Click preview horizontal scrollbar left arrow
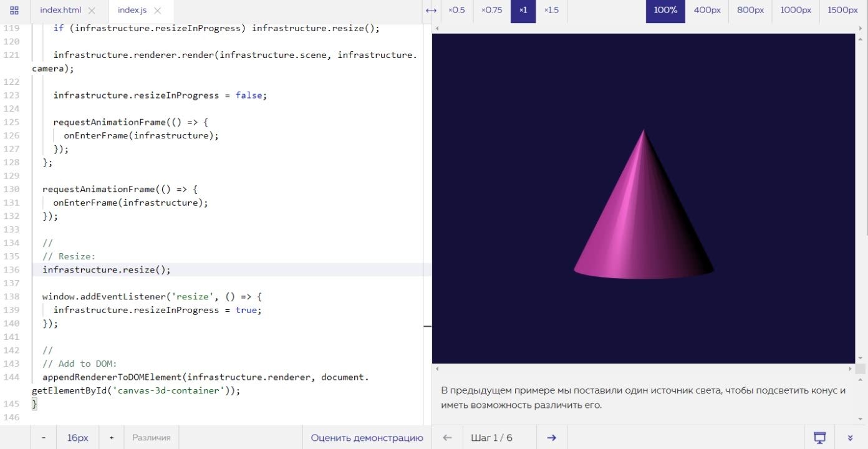The height and width of the screenshot is (449, 868). [436, 28]
